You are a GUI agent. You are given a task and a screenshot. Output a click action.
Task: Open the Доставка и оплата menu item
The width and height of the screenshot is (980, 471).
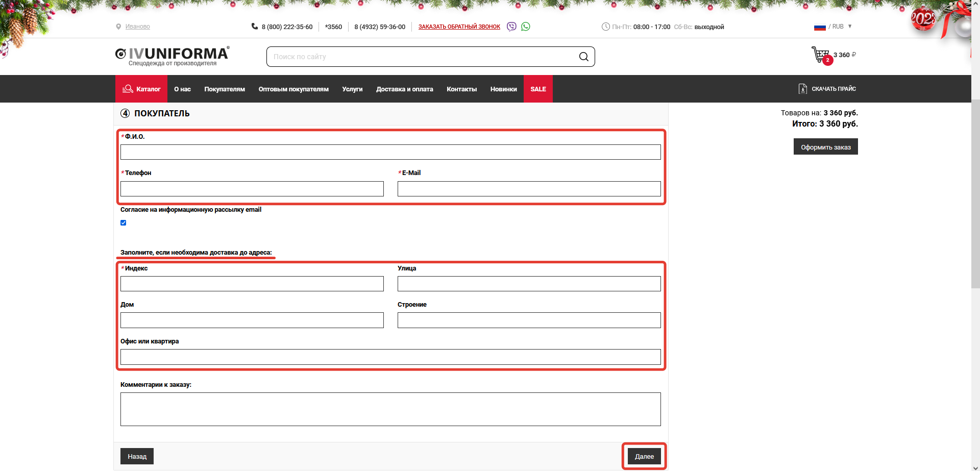point(404,89)
